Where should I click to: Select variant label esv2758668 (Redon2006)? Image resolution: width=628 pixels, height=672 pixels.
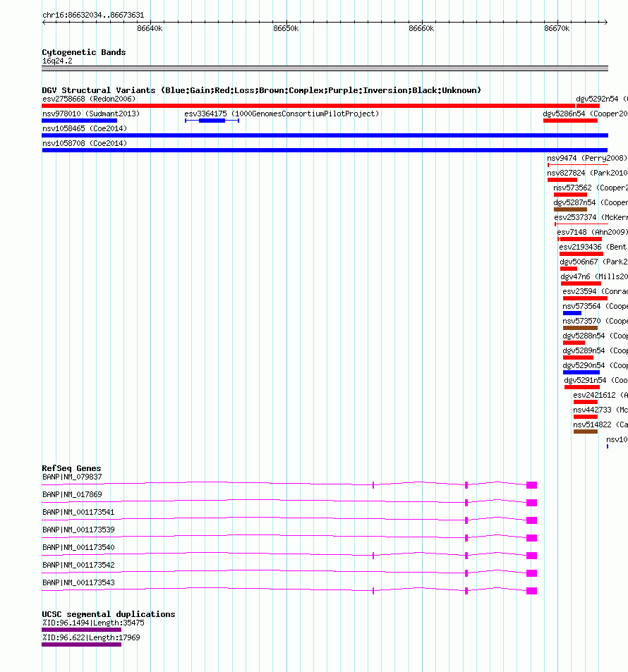pos(89,99)
